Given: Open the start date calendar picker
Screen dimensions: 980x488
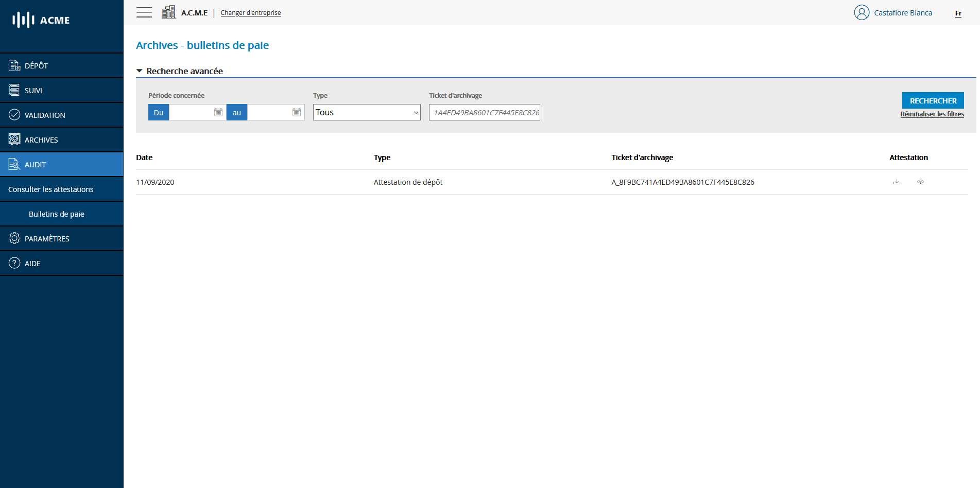Looking at the screenshot, I should [x=218, y=112].
